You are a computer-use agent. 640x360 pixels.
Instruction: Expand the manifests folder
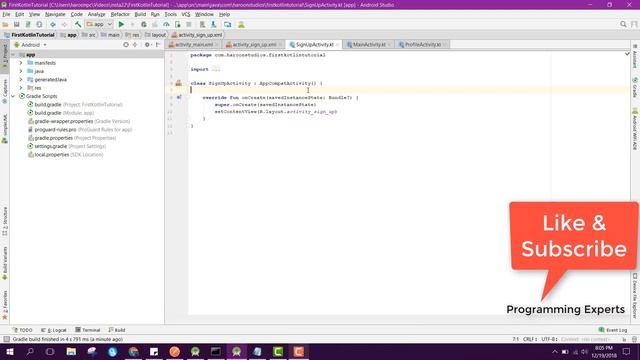(x=21, y=63)
